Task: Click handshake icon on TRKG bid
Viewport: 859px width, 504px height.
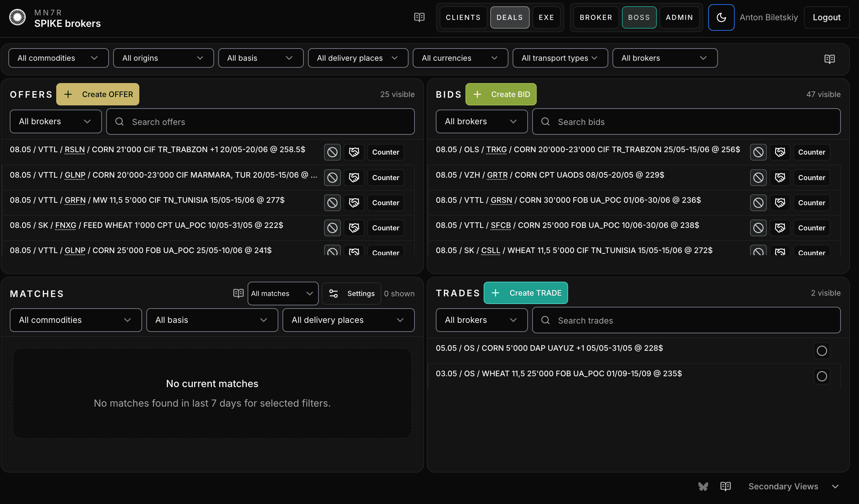Action: pyautogui.click(x=780, y=152)
